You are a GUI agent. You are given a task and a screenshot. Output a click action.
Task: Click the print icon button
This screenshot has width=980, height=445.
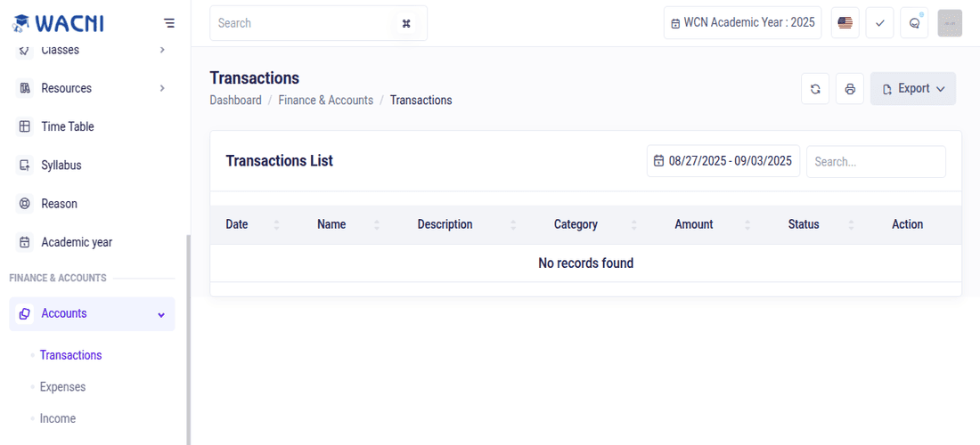850,89
